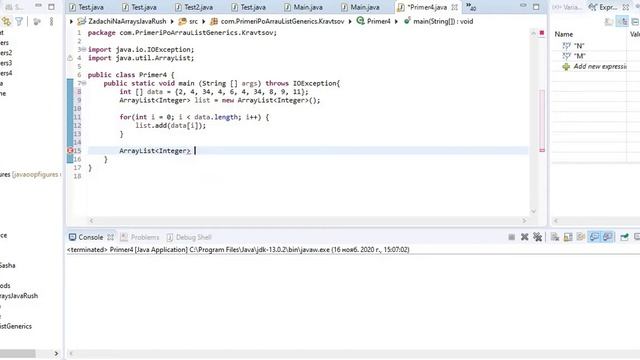Click Add new expression entry

[x=594, y=66]
